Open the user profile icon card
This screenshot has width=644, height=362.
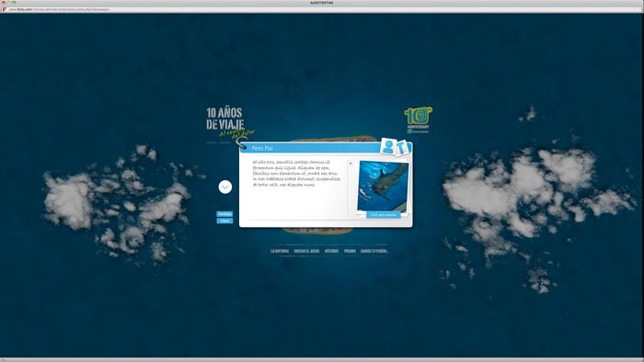point(388,146)
